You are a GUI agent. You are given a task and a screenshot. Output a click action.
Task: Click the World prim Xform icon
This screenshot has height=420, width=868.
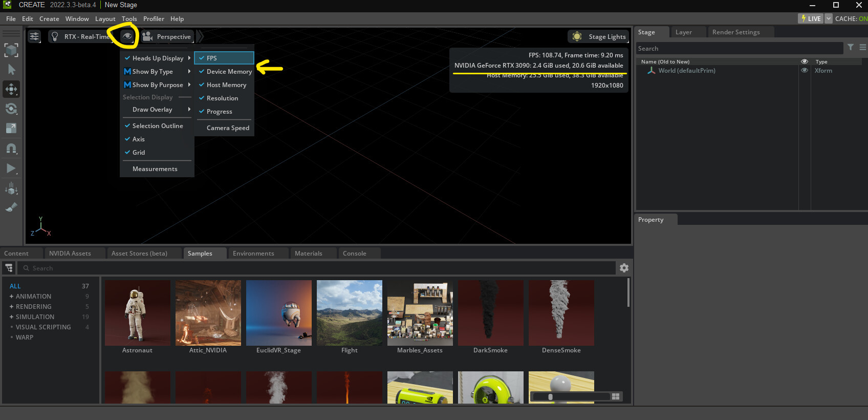point(651,71)
